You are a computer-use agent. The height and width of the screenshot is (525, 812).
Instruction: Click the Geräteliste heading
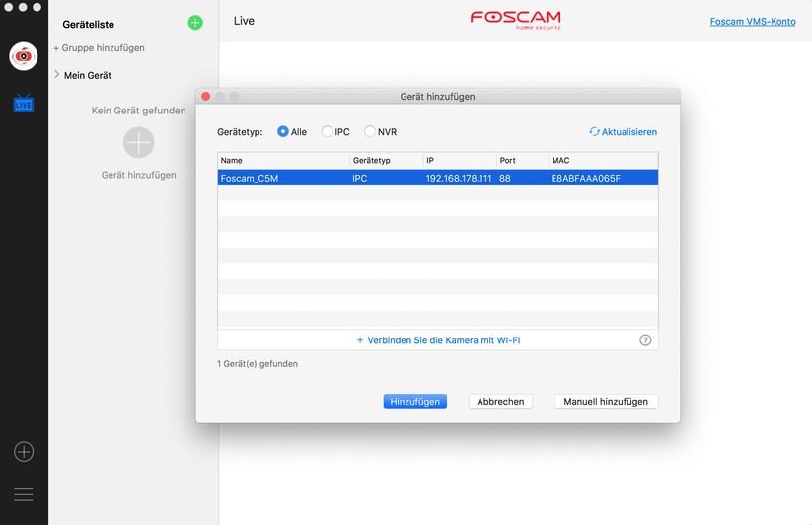(x=88, y=25)
